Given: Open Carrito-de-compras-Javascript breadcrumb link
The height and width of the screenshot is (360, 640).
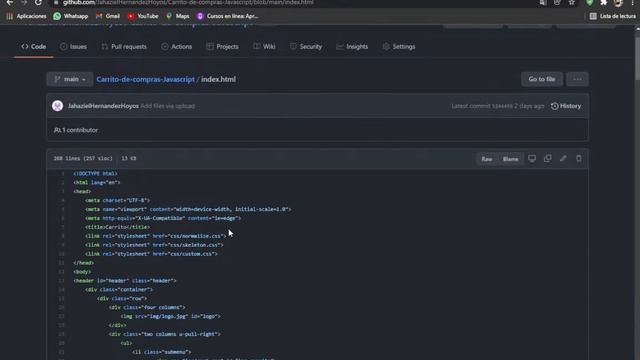Looking at the screenshot, I should pyautogui.click(x=145, y=79).
